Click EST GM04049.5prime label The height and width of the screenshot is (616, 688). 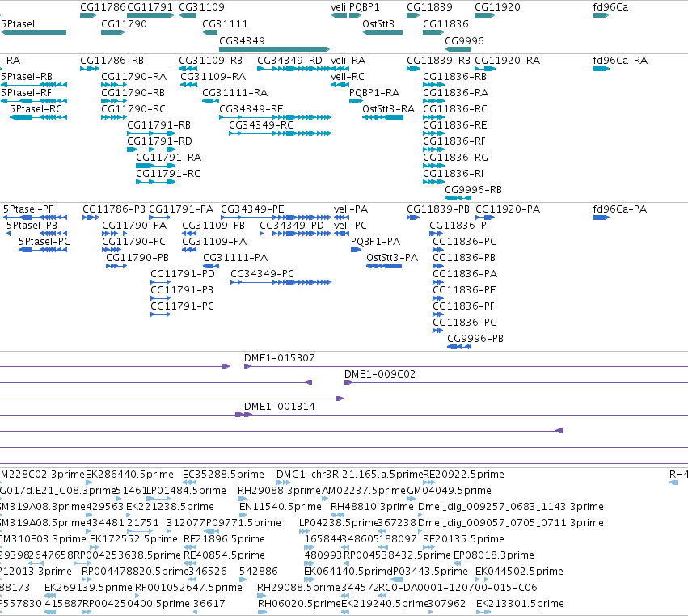click(x=450, y=491)
